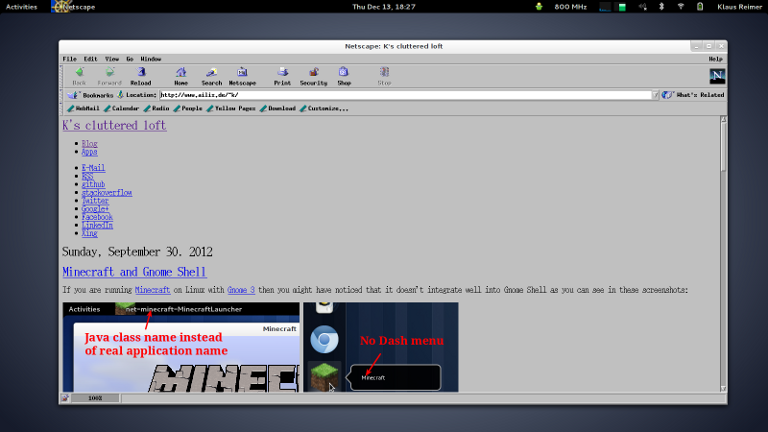The height and width of the screenshot is (432, 768).
Task: Follow the Gnome 3 link in the article text
Action: [x=241, y=290]
